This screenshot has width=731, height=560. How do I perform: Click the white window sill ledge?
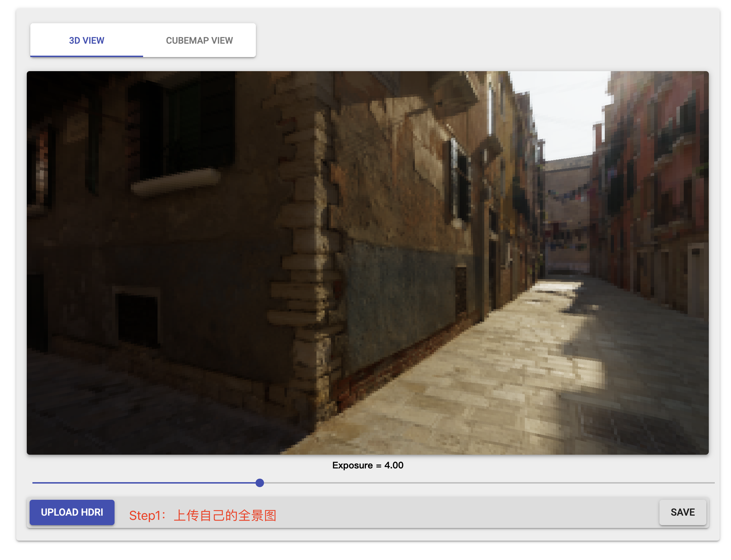point(176,181)
